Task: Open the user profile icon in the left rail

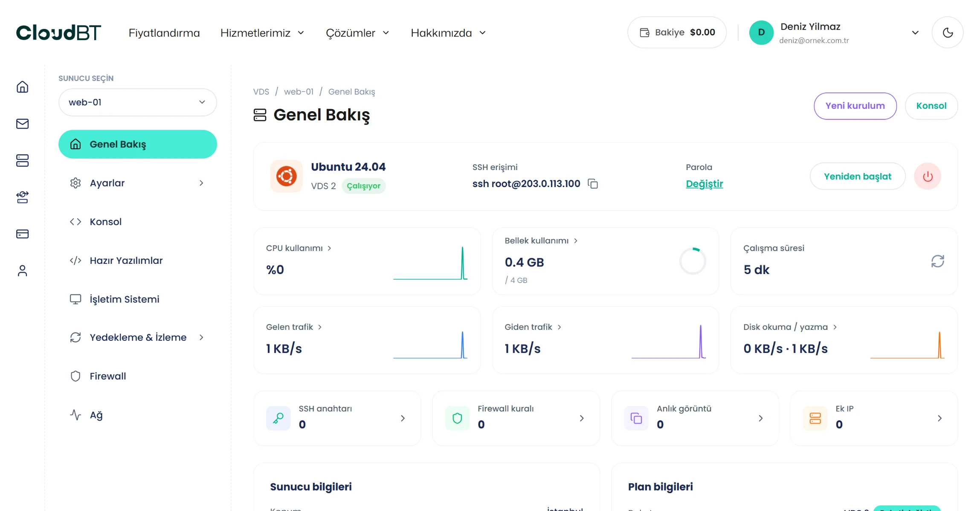Action: (x=22, y=271)
